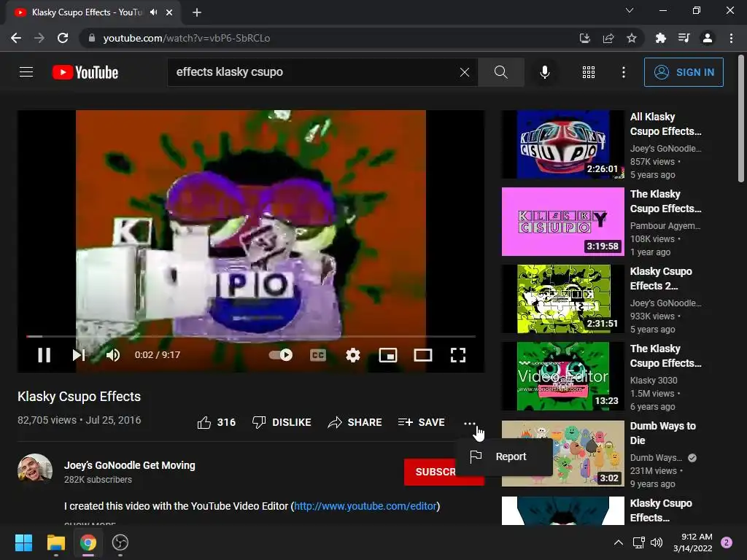The height and width of the screenshot is (560, 747).
Task: Show hidden system tray icons
Action: (x=619, y=542)
